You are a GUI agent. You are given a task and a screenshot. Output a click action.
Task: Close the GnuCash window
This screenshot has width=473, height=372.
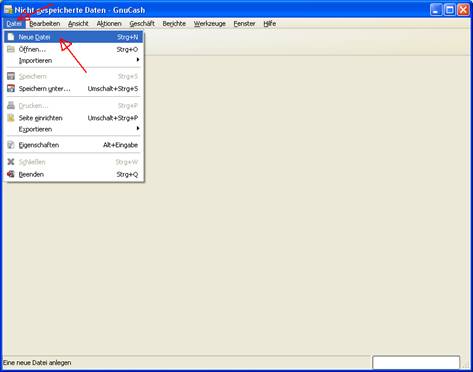(x=463, y=10)
